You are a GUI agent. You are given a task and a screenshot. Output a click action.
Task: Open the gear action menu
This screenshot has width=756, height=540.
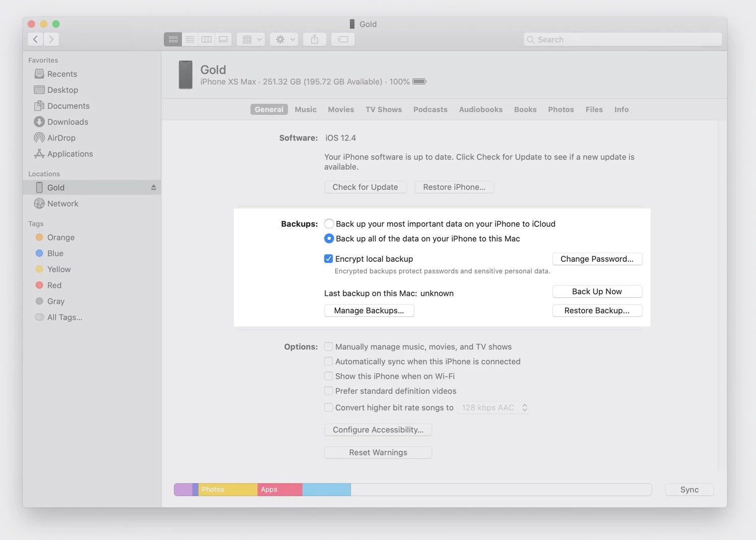pyautogui.click(x=284, y=39)
